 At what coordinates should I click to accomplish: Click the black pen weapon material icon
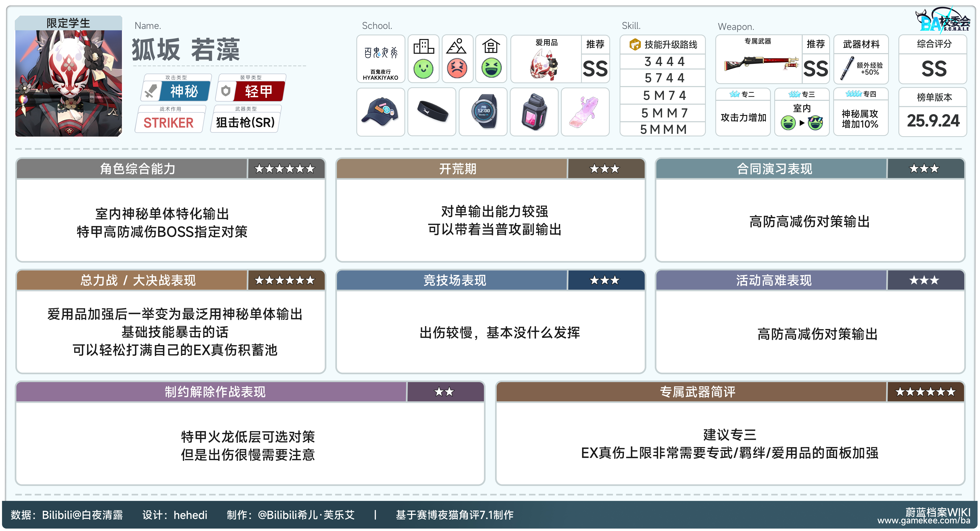coord(847,68)
